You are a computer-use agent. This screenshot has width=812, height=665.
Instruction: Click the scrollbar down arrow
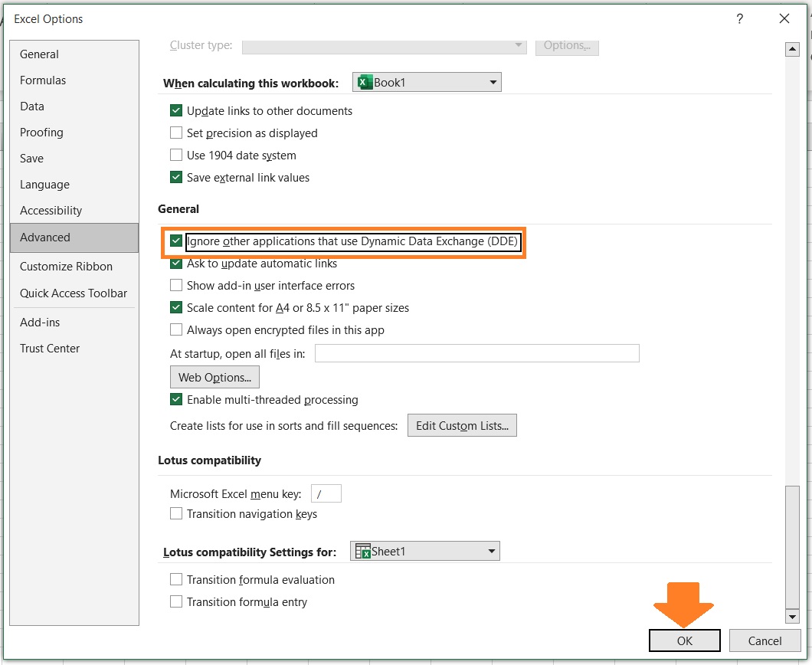point(792,616)
